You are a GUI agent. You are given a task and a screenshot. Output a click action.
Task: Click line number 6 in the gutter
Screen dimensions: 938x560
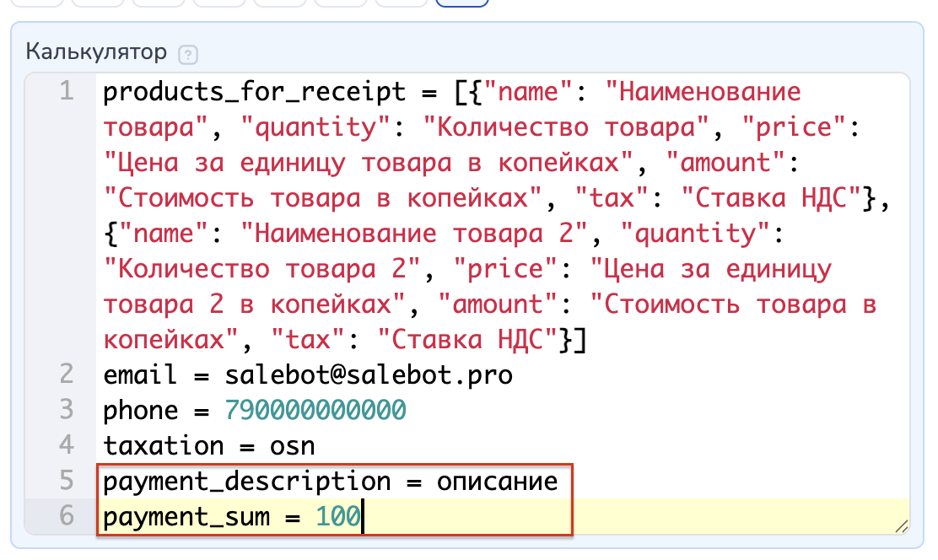[66, 517]
